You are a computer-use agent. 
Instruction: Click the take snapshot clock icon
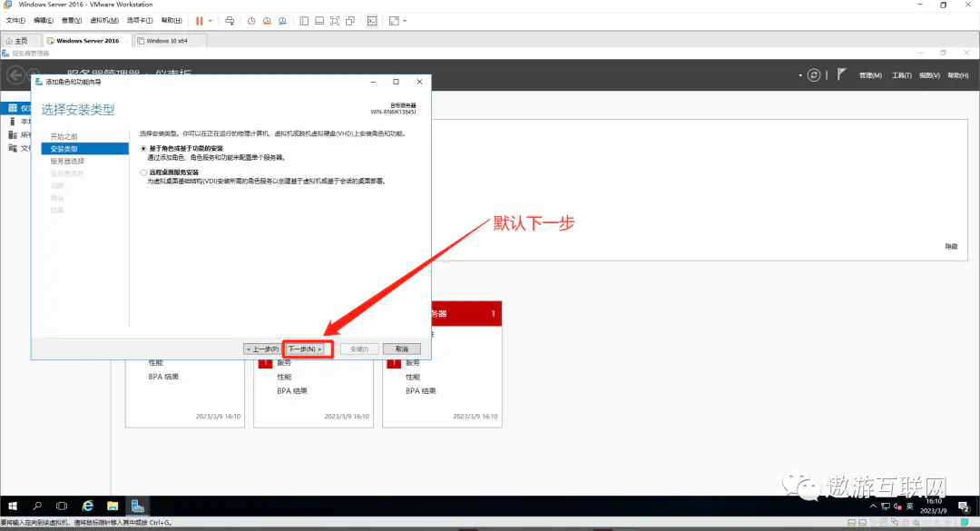point(251,21)
